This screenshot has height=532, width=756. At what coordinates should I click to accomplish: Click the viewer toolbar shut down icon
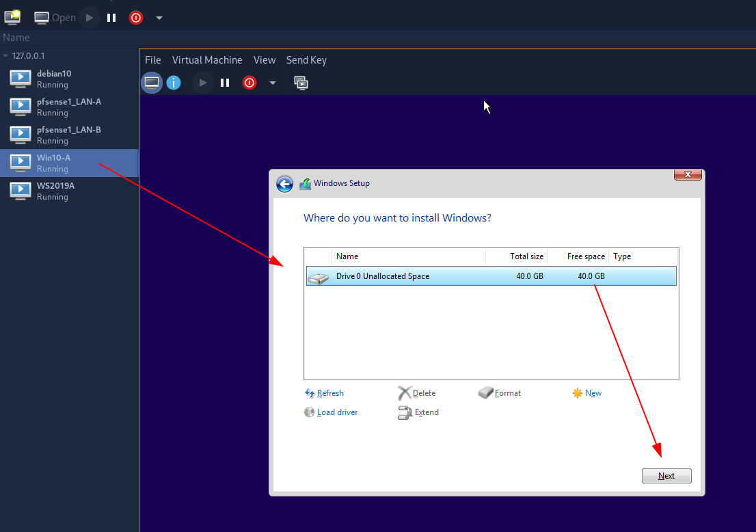point(249,83)
